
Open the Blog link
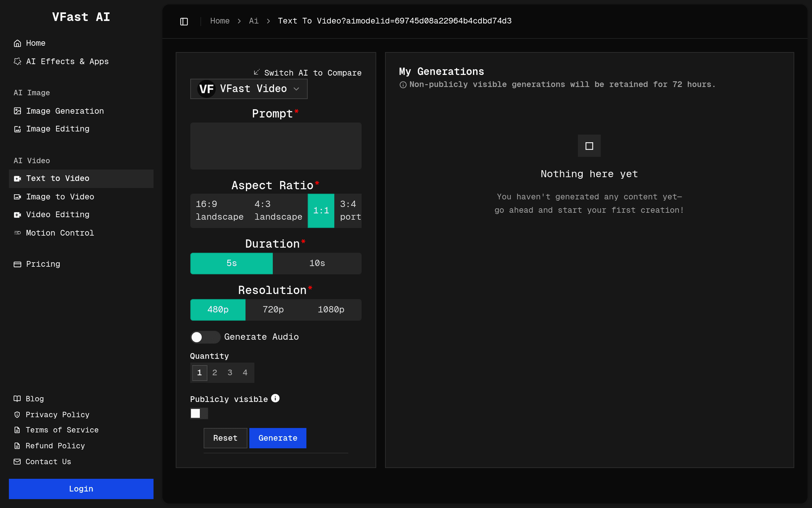click(81, 399)
